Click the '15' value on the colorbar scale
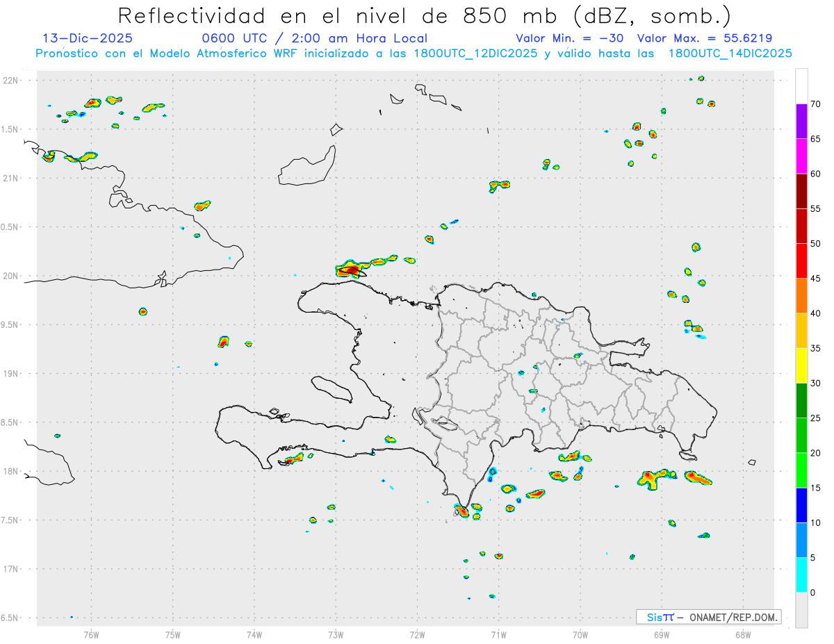 (815, 488)
